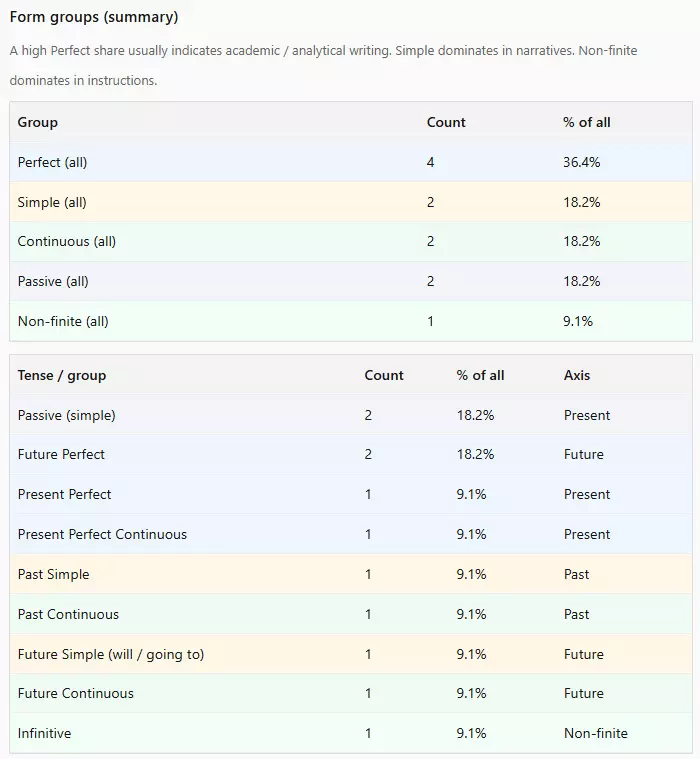Click 'Present' axis in Present Perfect Continuous row
700x759 pixels.
coord(587,534)
